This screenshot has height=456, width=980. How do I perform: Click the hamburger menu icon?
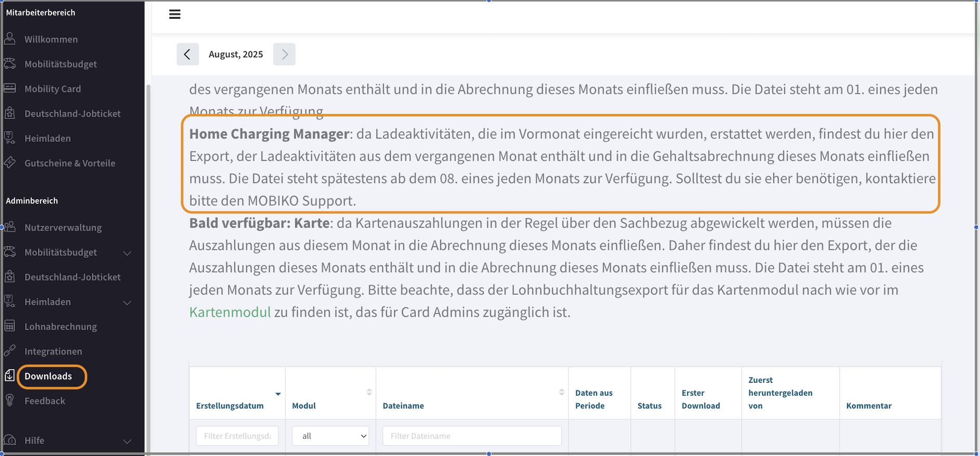[175, 15]
